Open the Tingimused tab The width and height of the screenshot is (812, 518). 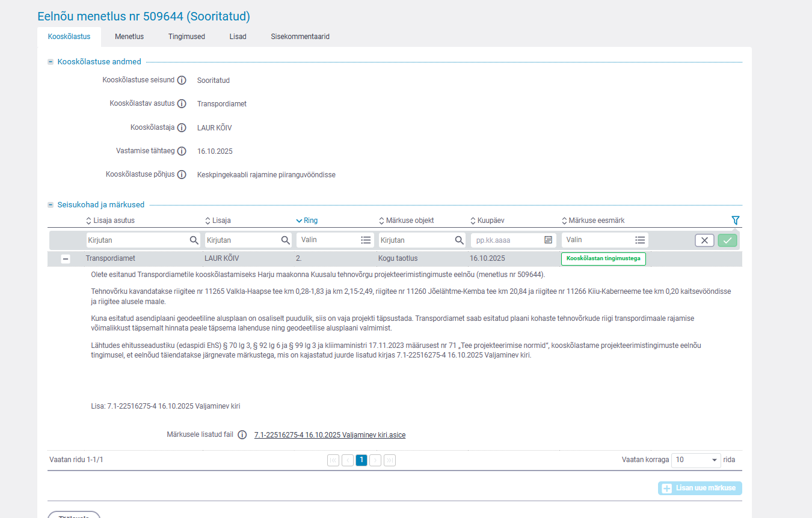coord(186,37)
